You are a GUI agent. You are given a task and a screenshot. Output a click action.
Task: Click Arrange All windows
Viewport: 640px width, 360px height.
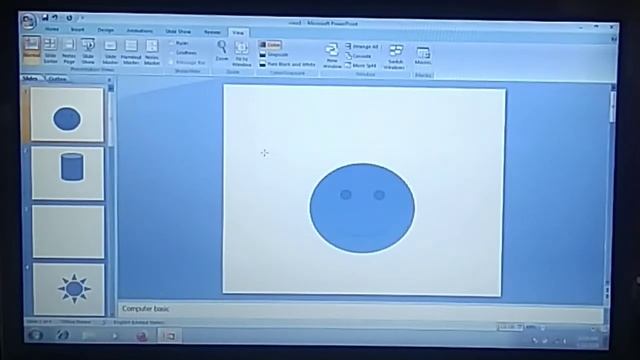(362, 47)
